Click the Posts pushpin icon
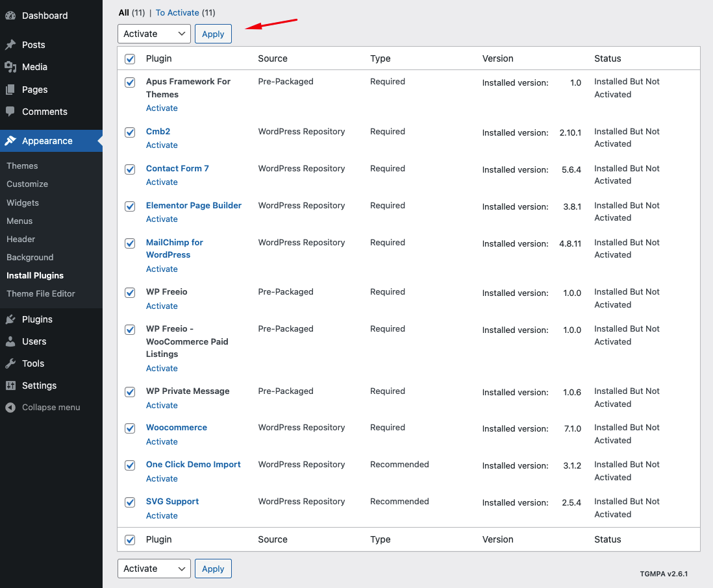The width and height of the screenshot is (713, 588). (10, 45)
